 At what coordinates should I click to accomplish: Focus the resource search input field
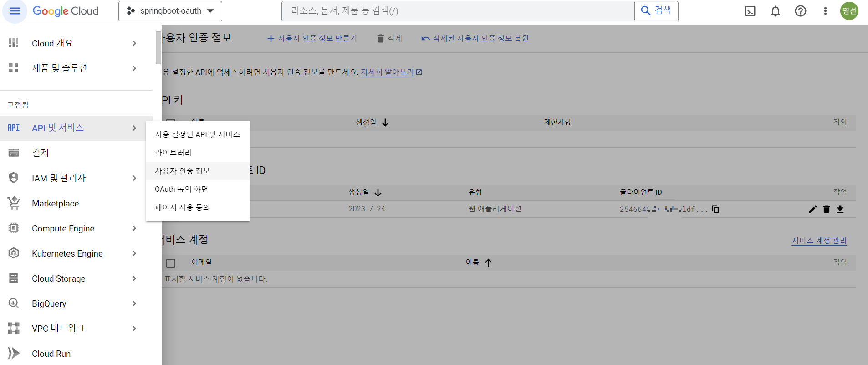pyautogui.click(x=458, y=11)
